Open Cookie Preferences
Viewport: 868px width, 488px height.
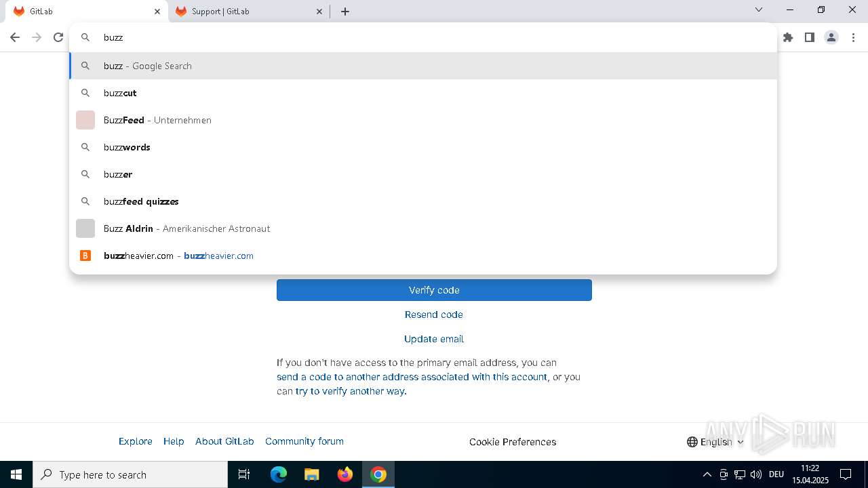point(513,442)
